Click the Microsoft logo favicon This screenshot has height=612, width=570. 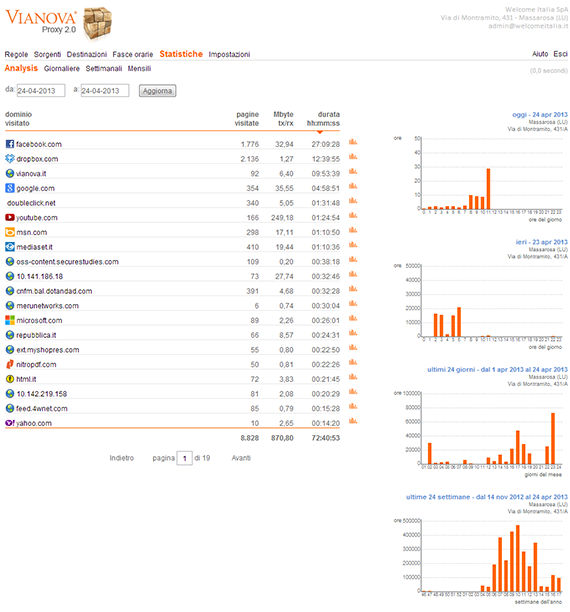(10, 320)
